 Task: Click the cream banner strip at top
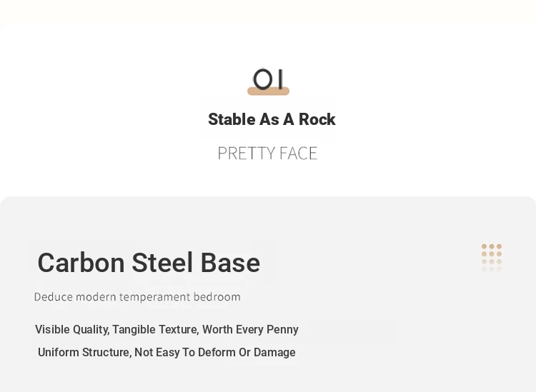pos(268,11)
